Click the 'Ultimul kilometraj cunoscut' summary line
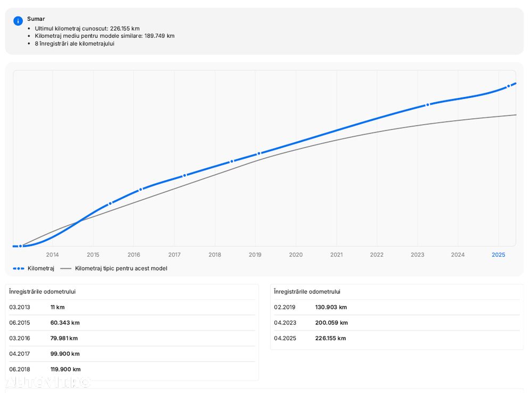Image resolution: width=532 pixels, height=393 pixels. [87, 28]
